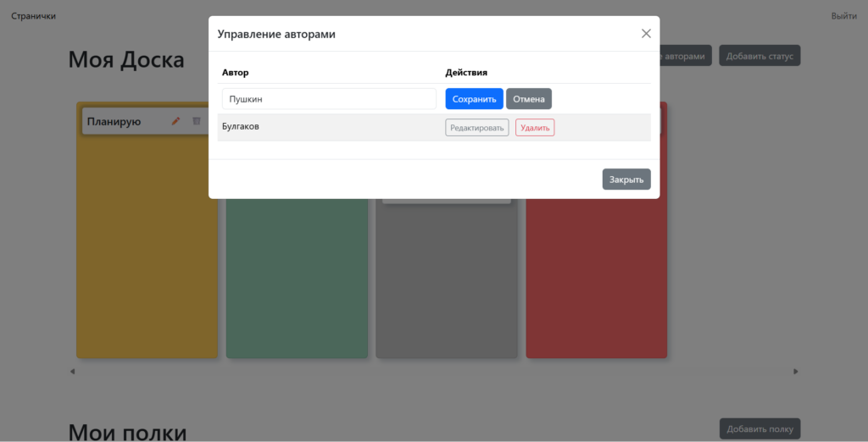Click the Добавить полку button
The image size is (868, 442).
(x=759, y=428)
